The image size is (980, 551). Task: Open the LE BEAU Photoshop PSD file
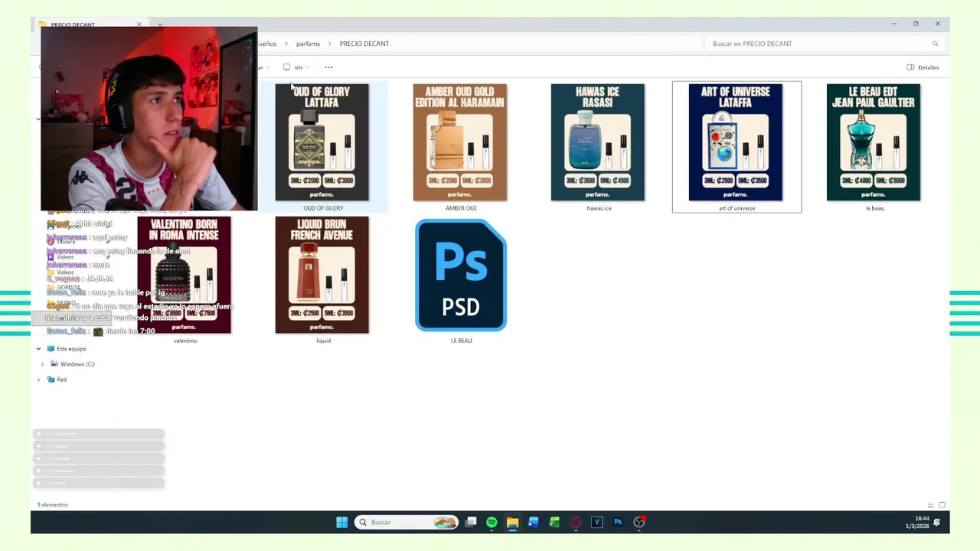click(x=461, y=275)
